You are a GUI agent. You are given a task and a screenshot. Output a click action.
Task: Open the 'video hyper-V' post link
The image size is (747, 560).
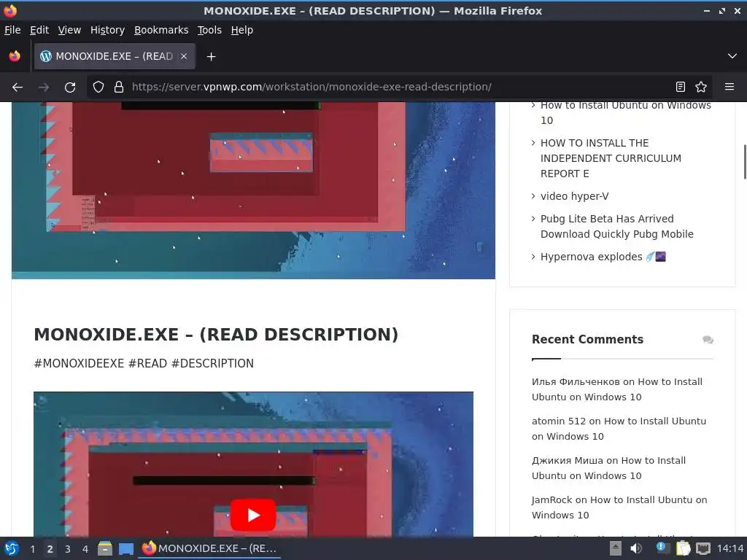[x=574, y=196]
